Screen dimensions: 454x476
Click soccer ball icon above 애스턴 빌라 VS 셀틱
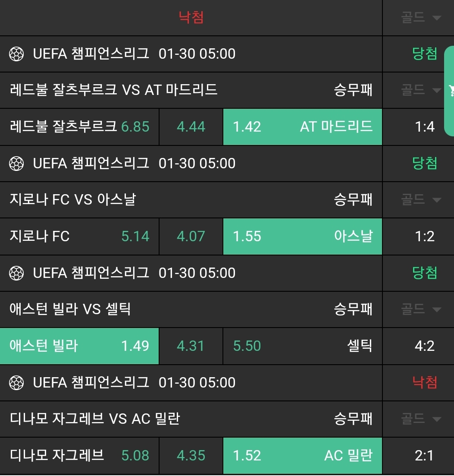pyautogui.click(x=16, y=273)
